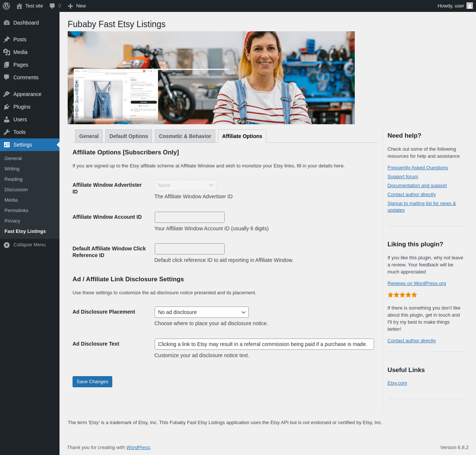The width and height of the screenshot is (476, 455).
Task: Open Discussion settings submenu item
Action: click(16, 190)
